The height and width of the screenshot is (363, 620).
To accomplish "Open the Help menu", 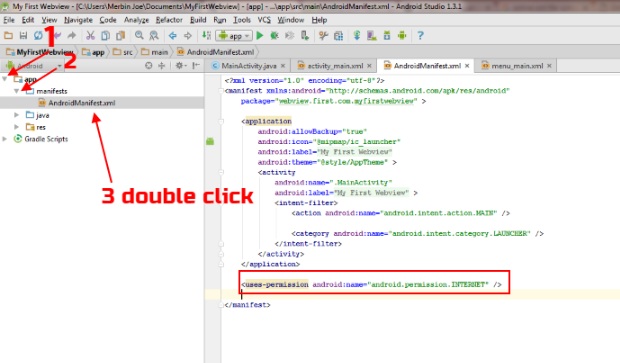I will point(319,20).
